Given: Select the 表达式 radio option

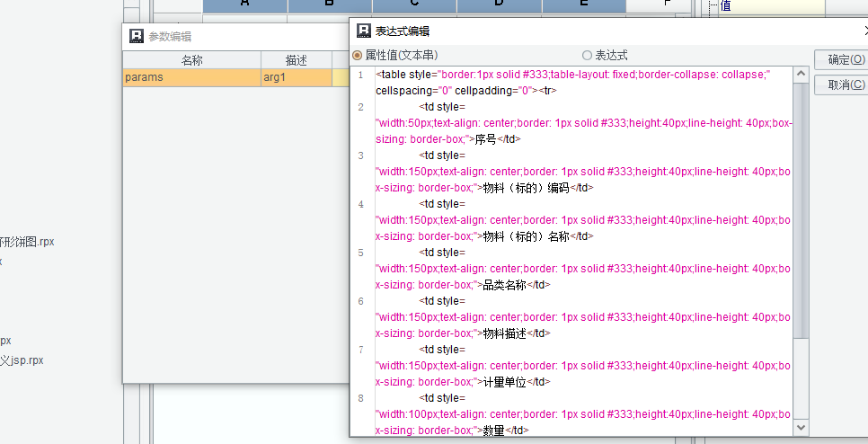Looking at the screenshot, I should [588, 55].
